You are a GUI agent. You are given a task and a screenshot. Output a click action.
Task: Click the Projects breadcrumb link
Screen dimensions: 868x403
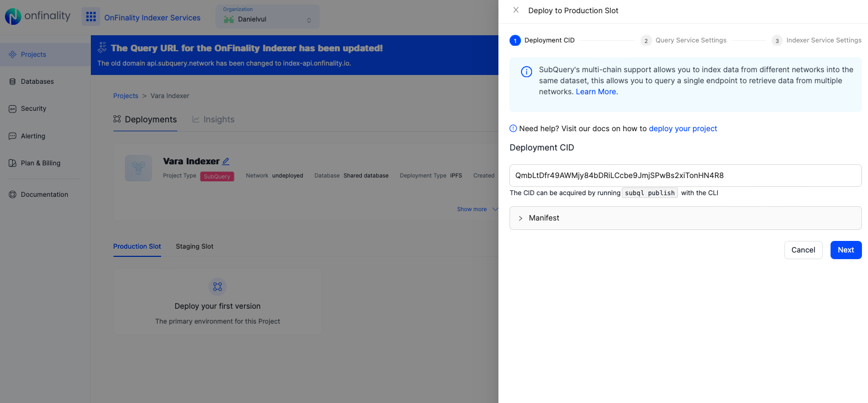tap(126, 96)
